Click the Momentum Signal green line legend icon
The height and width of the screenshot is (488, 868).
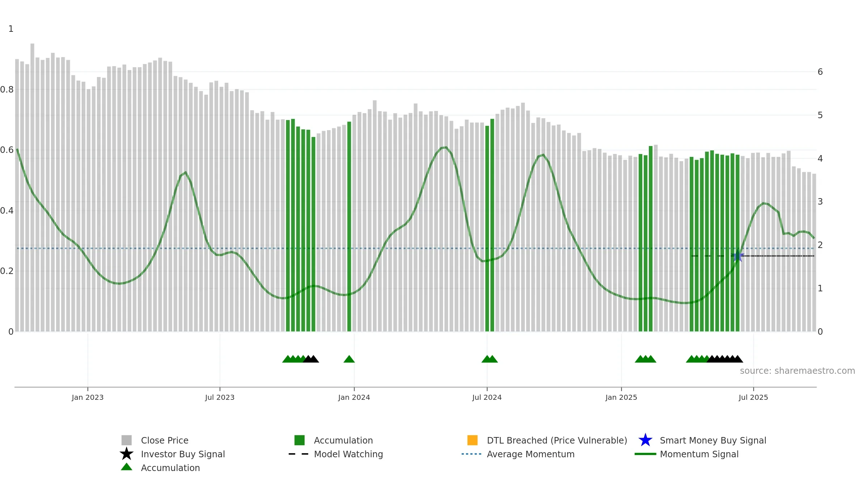click(x=645, y=454)
